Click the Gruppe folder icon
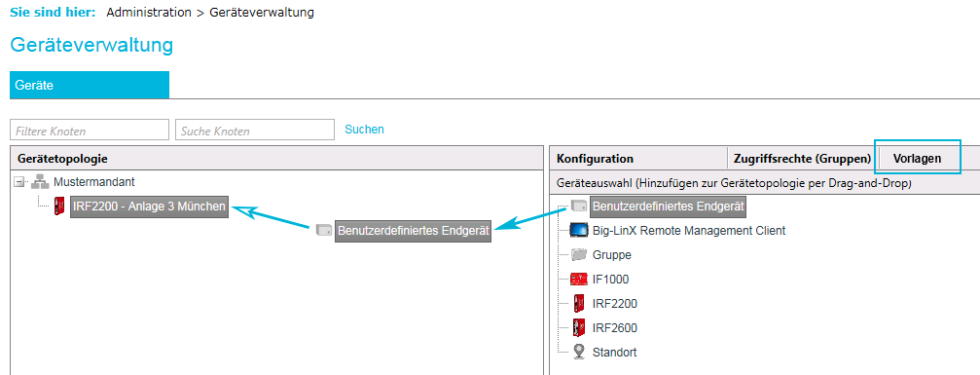This screenshot has width=980, height=375. tap(579, 255)
